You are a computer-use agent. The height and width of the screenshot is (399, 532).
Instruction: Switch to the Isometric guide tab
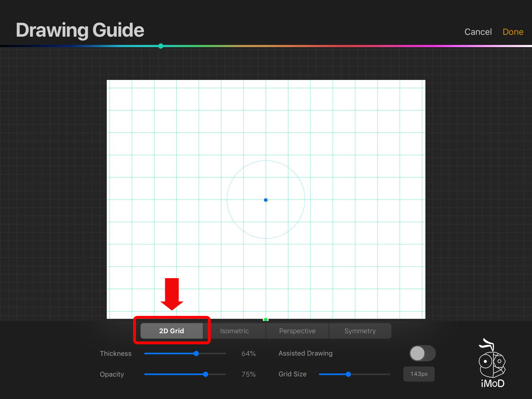235,331
